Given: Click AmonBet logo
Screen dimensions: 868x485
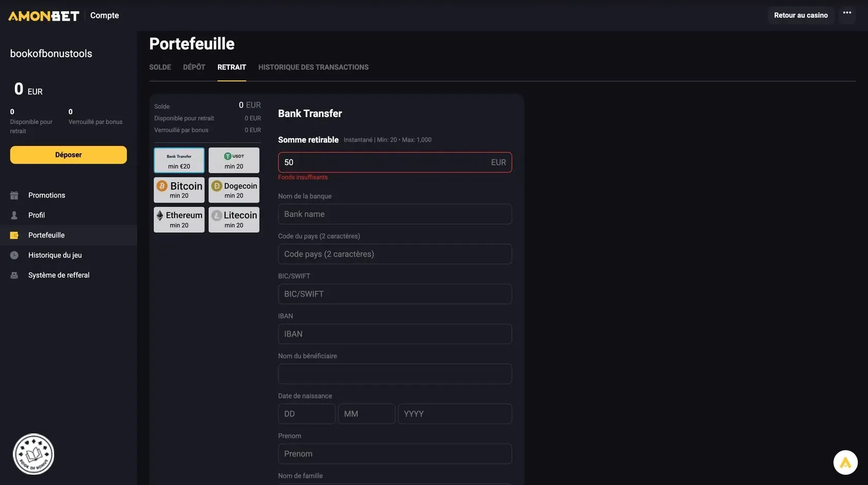Looking at the screenshot, I should (44, 16).
